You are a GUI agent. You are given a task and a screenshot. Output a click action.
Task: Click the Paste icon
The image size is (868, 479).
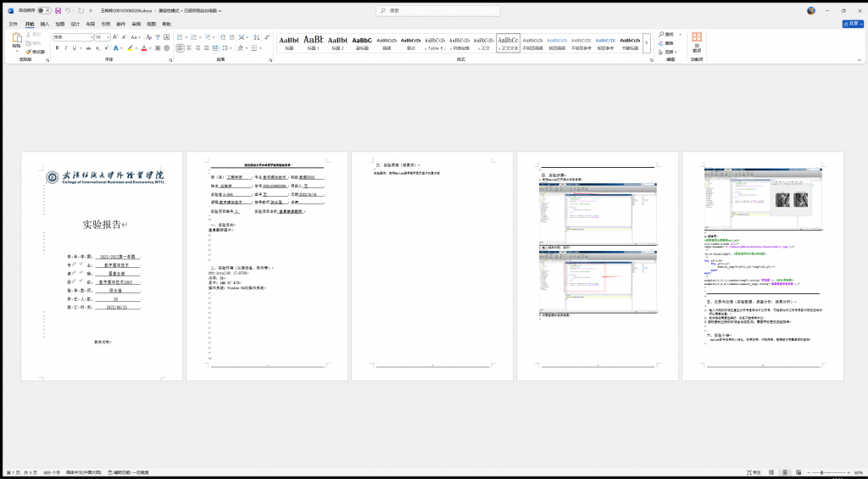pyautogui.click(x=16, y=41)
